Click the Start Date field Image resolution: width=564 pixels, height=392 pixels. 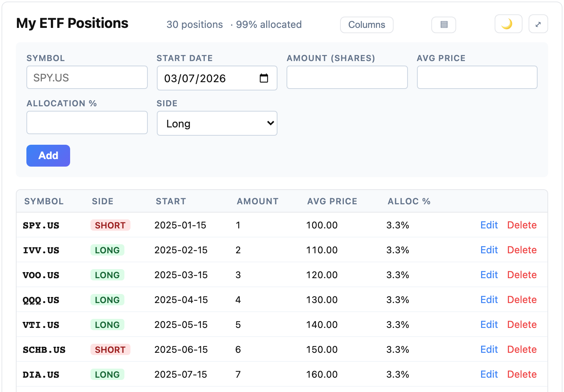coord(217,78)
